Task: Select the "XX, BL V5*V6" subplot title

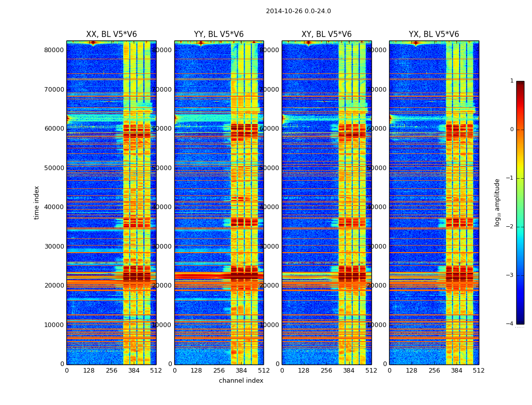Action: click(x=111, y=34)
